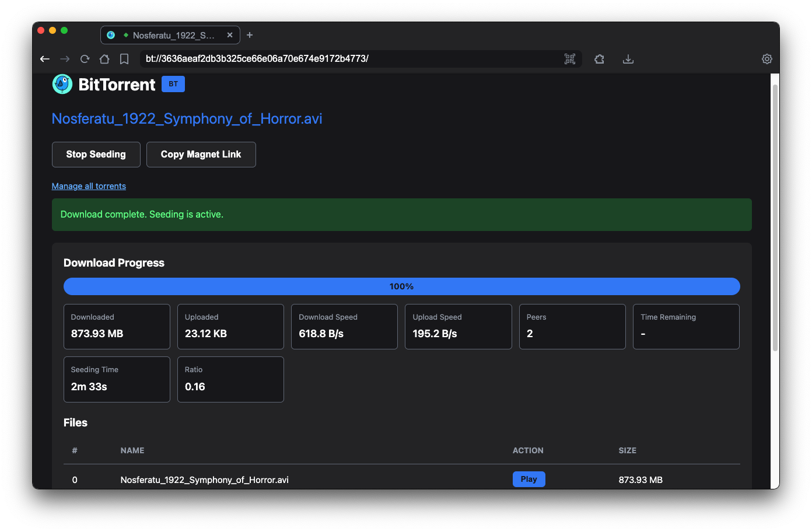Click the green seeding status dot in tab

coord(125,35)
